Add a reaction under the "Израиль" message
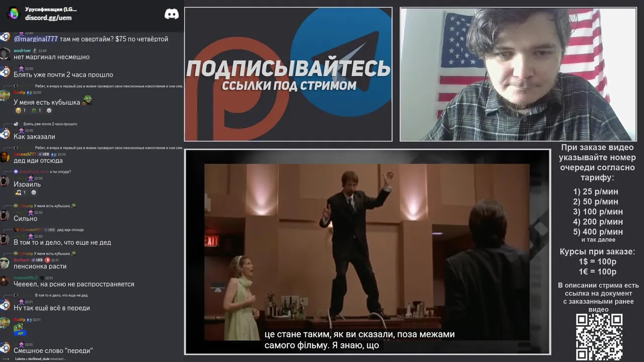Viewport: 644px width, 362px height. pyautogui.click(x=34, y=192)
